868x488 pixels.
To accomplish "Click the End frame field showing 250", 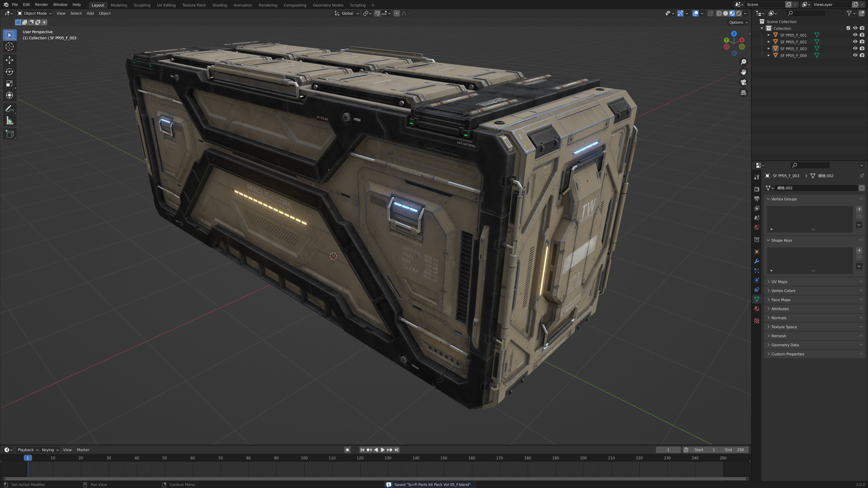I will tap(734, 450).
